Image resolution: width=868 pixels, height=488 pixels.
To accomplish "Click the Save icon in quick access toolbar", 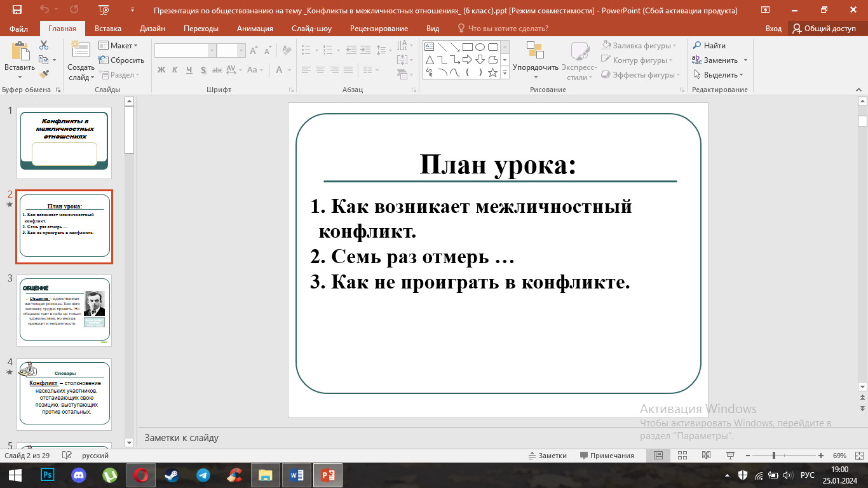I will pos(17,10).
